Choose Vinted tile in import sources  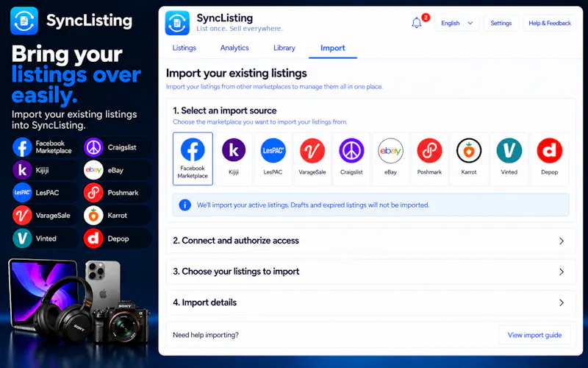[x=509, y=158]
